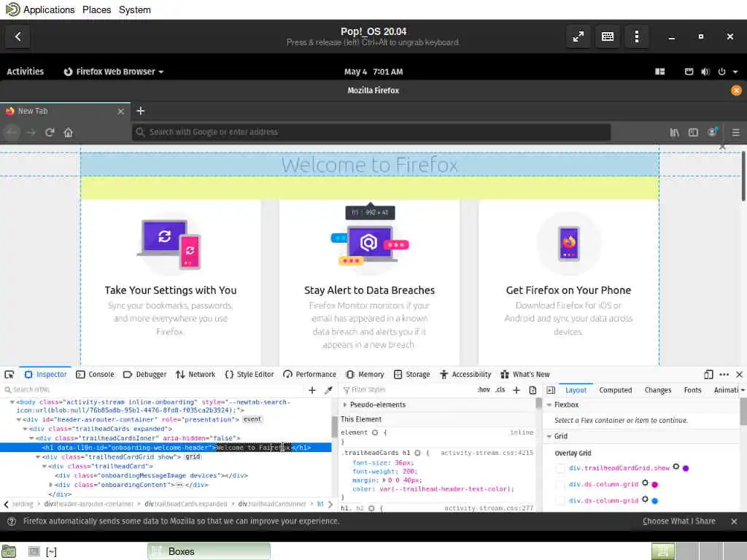Open the Changes sidebar tab
Screen dimensions: 747x560
click(x=658, y=390)
